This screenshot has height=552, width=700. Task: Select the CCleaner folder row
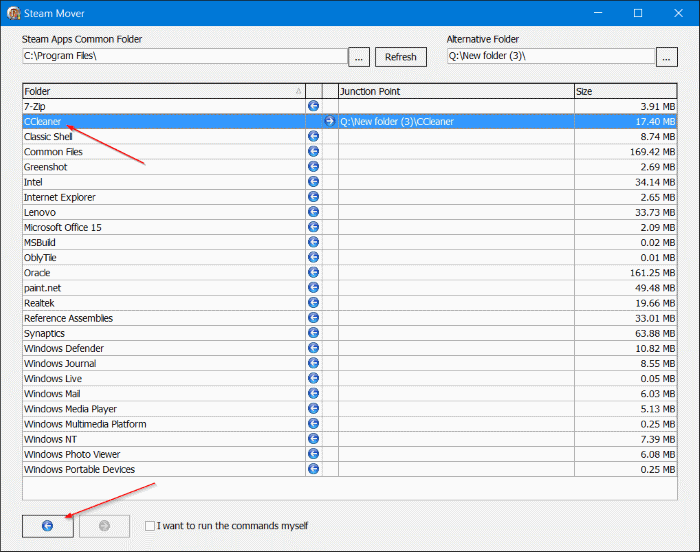point(350,121)
